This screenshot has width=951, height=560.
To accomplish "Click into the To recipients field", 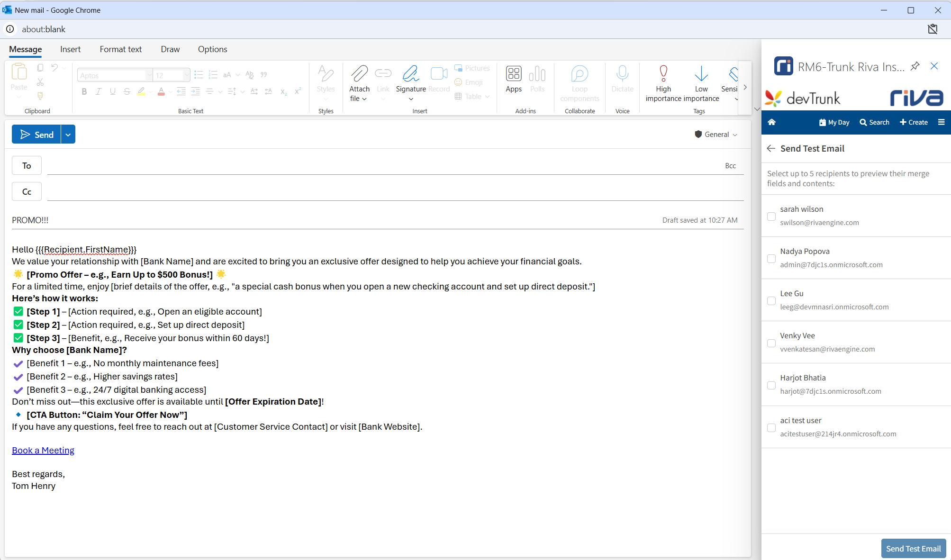I will coord(379,166).
